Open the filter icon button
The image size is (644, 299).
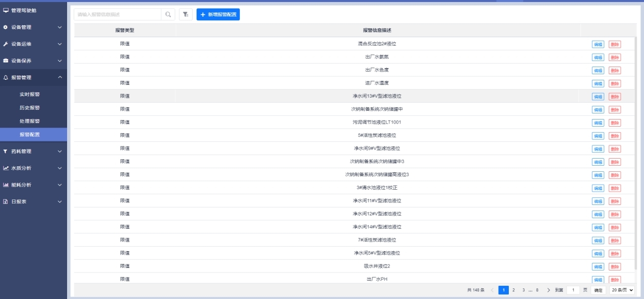pos(186,15)
